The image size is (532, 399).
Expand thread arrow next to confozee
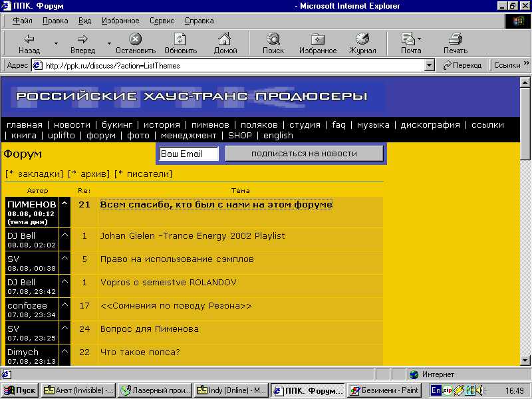[x=65, y=305]
